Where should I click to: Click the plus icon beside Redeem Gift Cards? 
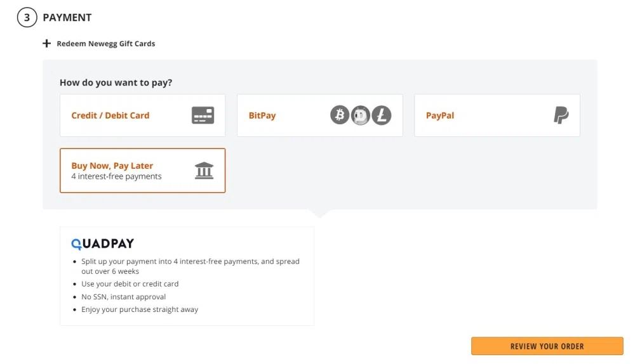pos(46,44)
